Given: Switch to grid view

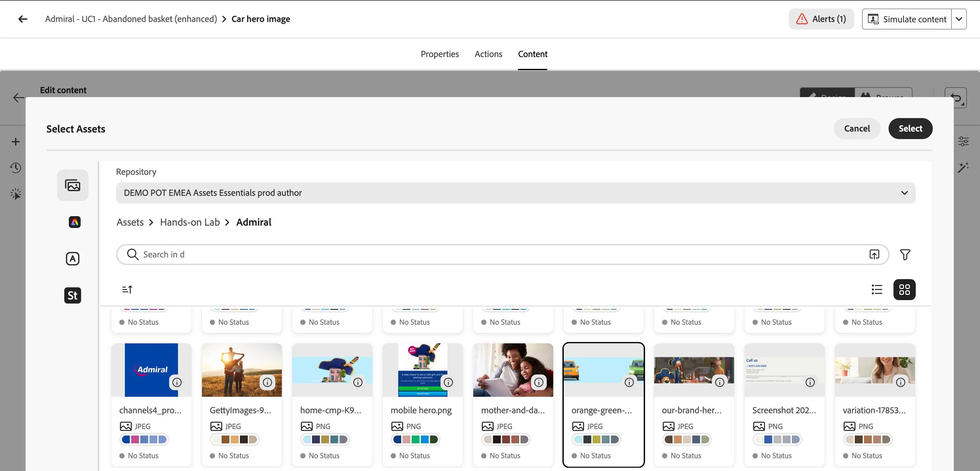Looking at the screenshot, I should 904,290.
